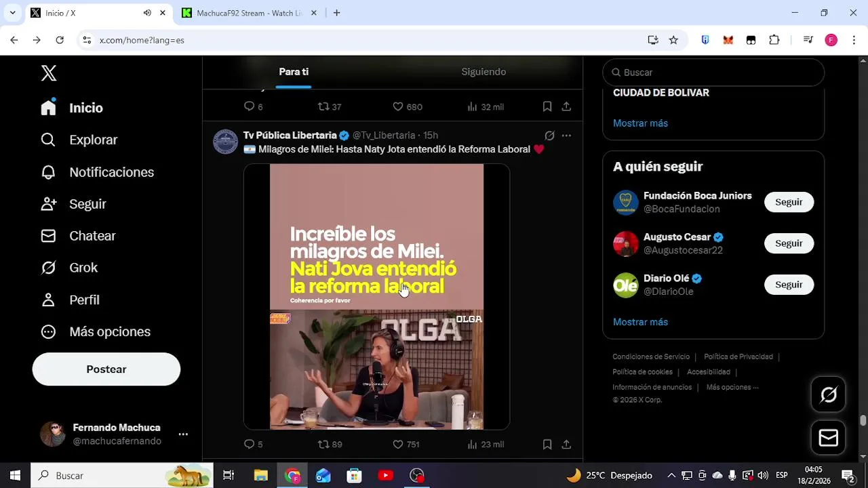Go back to previous page
This screenshot has width=868, height=488.
[x=14, y=40]
